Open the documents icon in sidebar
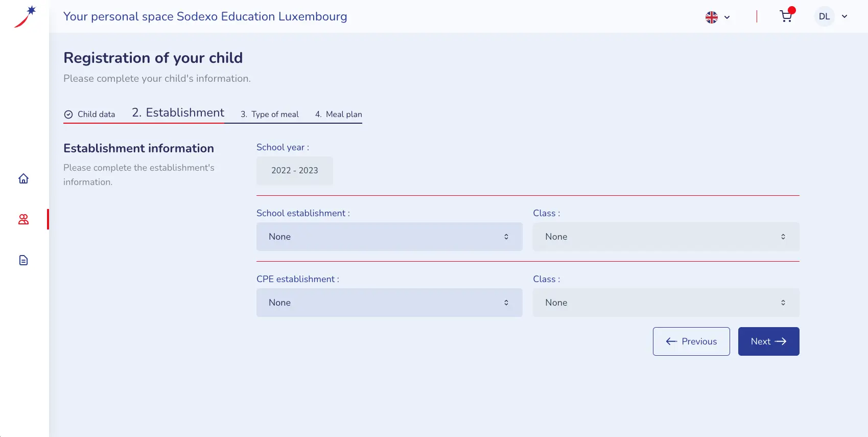 [24, 260]
